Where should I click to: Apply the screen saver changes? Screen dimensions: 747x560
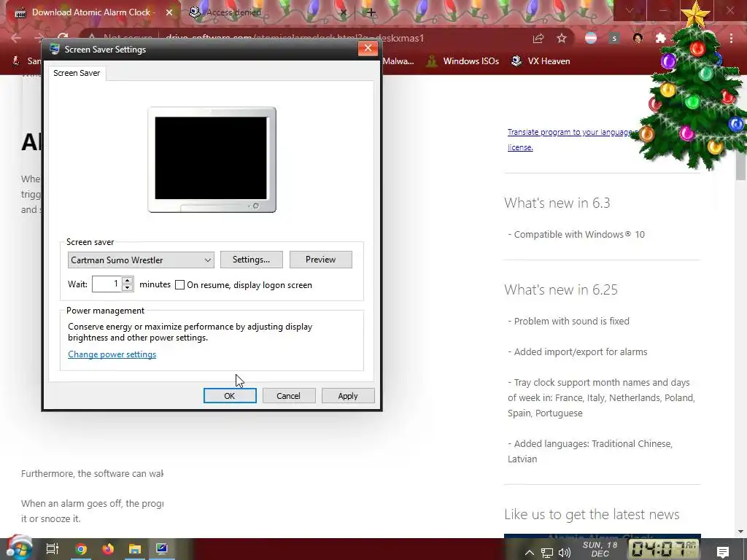coord(348,396)
